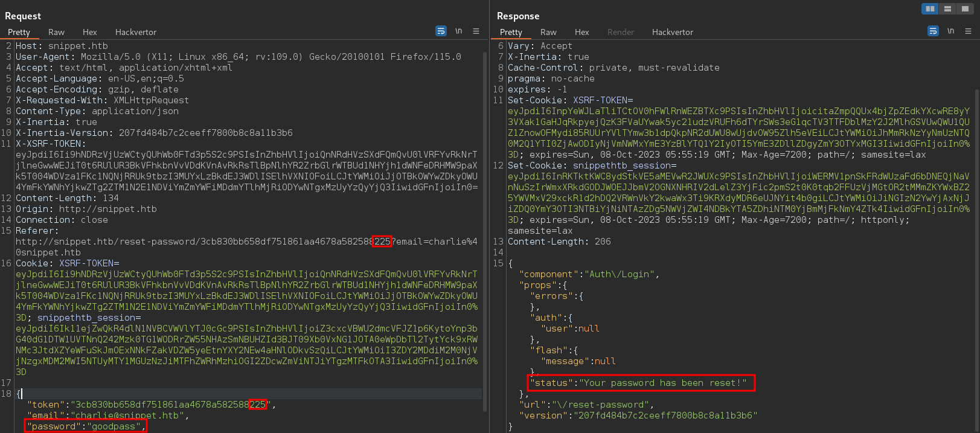Open the Response pane hamburger options menu

(968, 31)
